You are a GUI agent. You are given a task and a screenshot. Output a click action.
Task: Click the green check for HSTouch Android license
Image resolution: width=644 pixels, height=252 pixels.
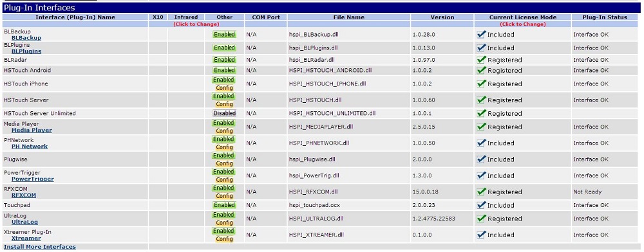481,71
